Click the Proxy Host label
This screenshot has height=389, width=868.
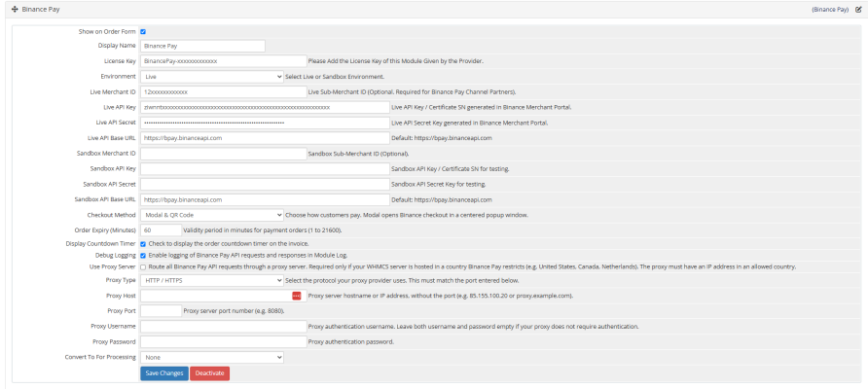coord(121,296)
